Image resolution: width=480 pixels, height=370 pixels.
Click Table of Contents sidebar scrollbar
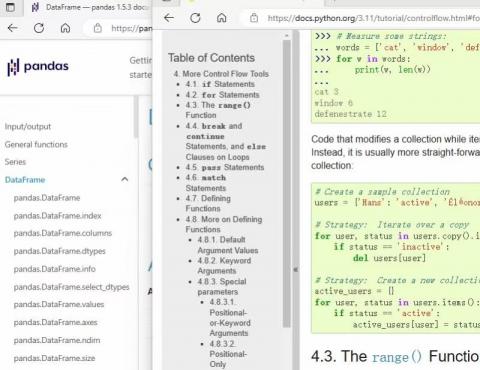pyautogui.click(x=287, y=183)
